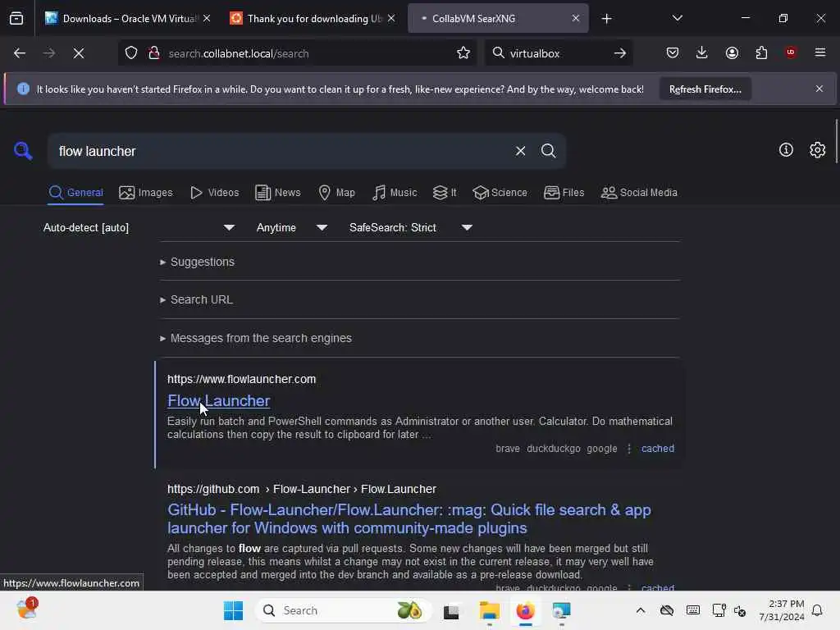This screenshot has width=840, height=630.
Task: Click the address bar URL field
Action: pyautogui.click(x=308, y=53)
